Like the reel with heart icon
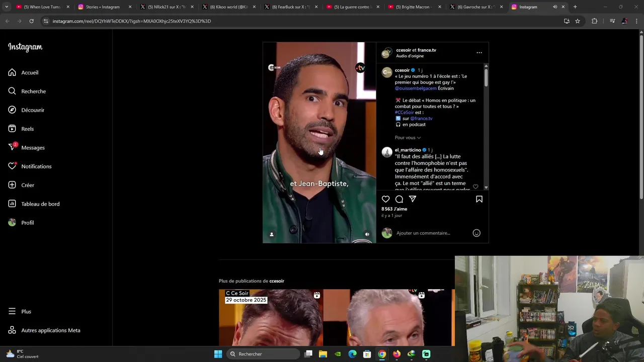Image resolution: width=644 pixels, height=362 pixels. 385,199
